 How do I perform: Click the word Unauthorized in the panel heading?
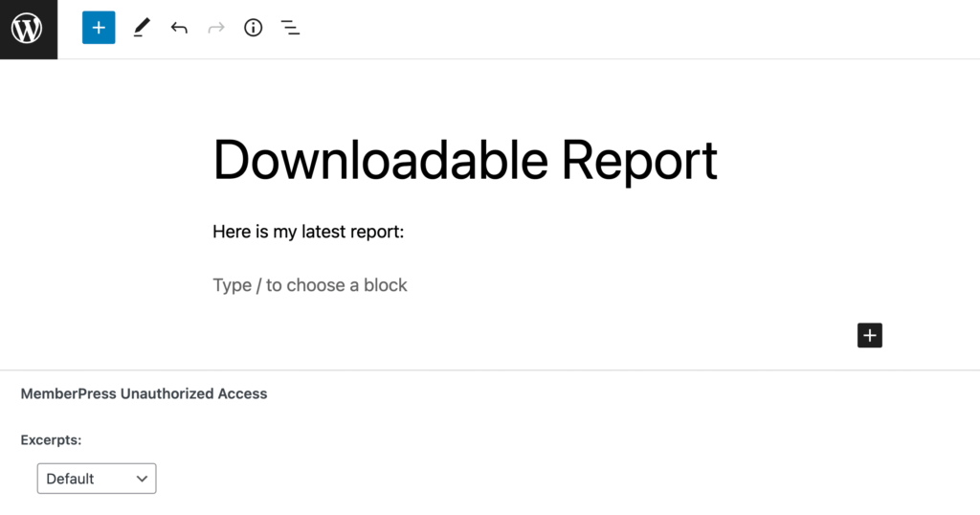(167, 393)
